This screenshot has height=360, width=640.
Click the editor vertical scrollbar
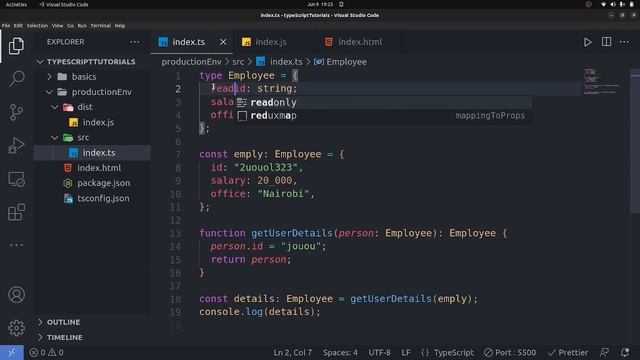(x=635, y=142)
